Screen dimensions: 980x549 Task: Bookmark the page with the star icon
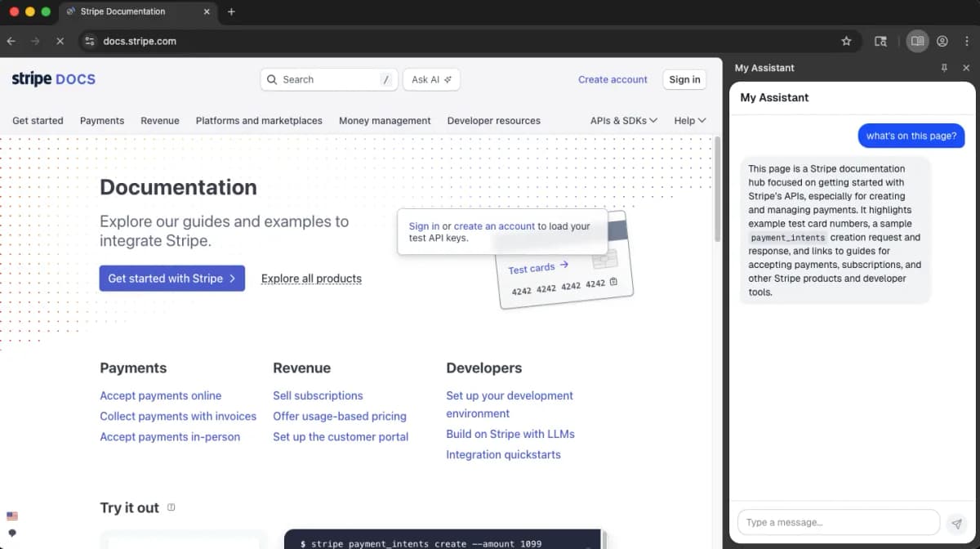(846, 41)
